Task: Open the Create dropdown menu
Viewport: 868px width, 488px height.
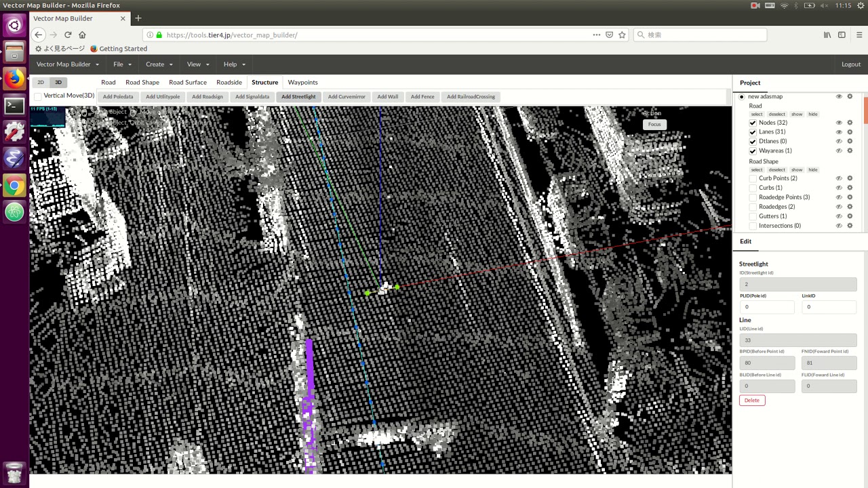Action: [x=159, y=64]
